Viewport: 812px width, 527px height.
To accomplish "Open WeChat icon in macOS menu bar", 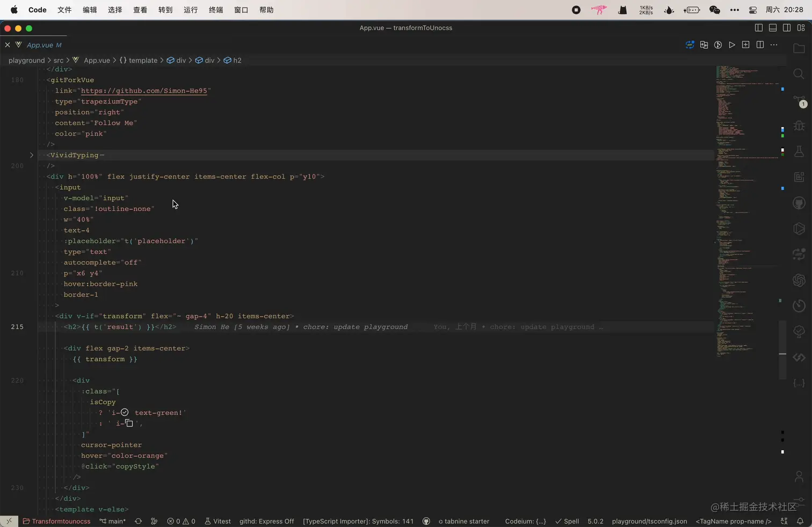I will click(x=715, y=10).
